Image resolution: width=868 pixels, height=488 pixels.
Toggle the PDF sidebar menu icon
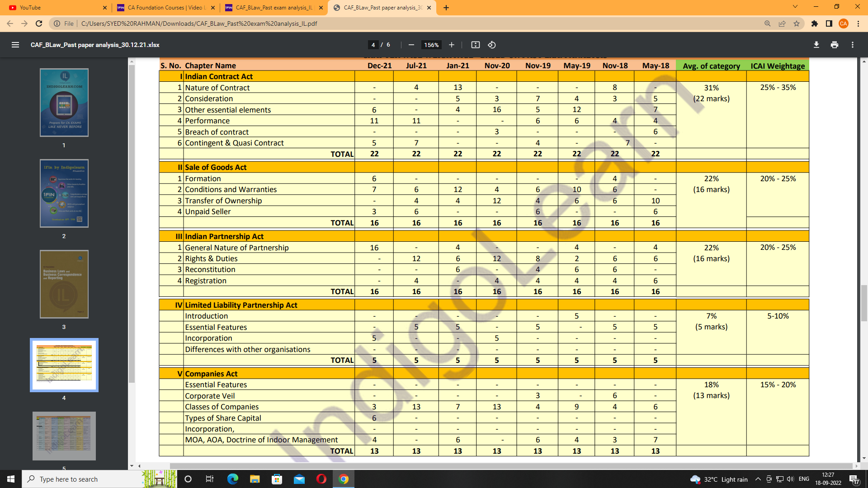click(15, 45)
